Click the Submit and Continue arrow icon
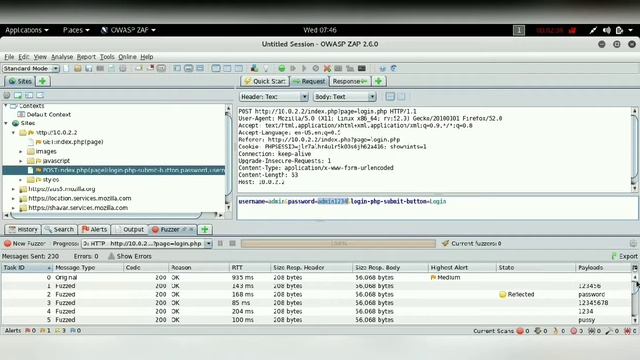The width and height of the screenshot is (640, 360). click(x=304, y=69)
